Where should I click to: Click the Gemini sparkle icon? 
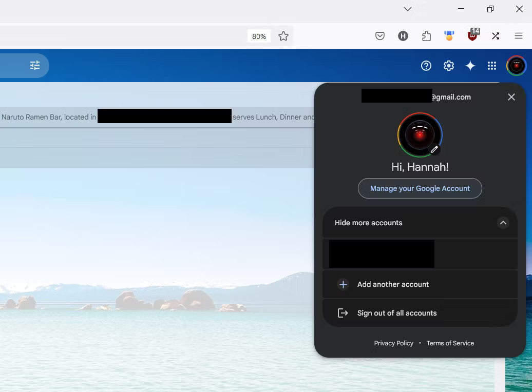pyautogui.click(x=470, y=66)
